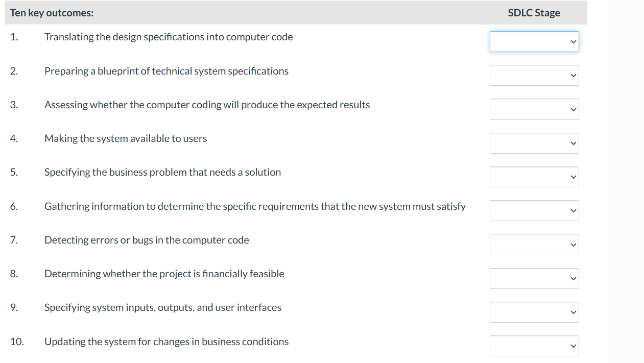Viewport: 644px width, 363px height.
Task: Open the dropdown for outcome 3 about computer coding results
Action: click(x=534, y=109)
